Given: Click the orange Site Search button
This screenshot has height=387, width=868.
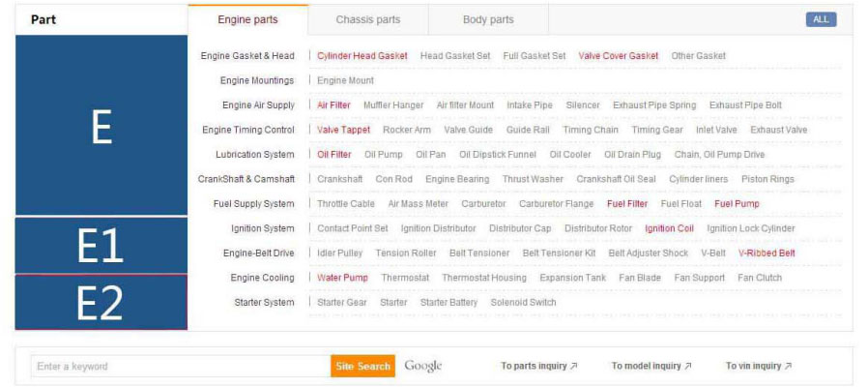Looking at the screenshot, I should coord(362,367).
